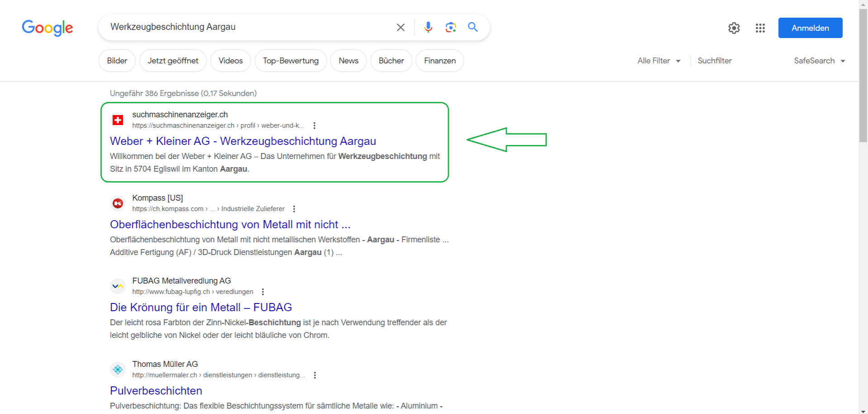Select the Bücher filter chip
Image resolution: width=868 pixels, height=414 pixels.
point(391,61)
